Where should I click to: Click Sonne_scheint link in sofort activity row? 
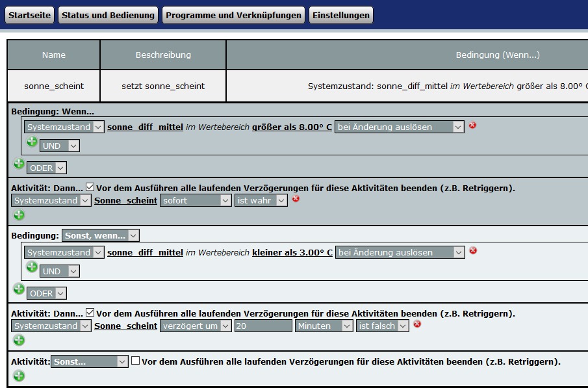pyautogui.click(x=125, y=201)
